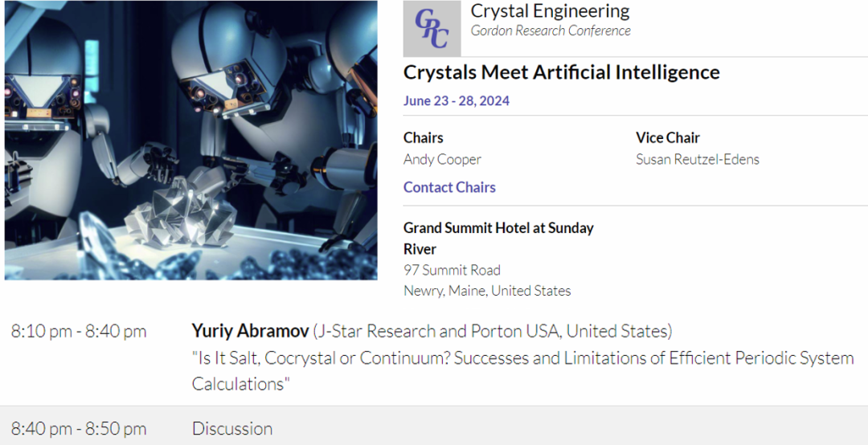Viewport: 868px width, 445px height.
Task: Click the GRC logo icon
Action: point(432,29)
